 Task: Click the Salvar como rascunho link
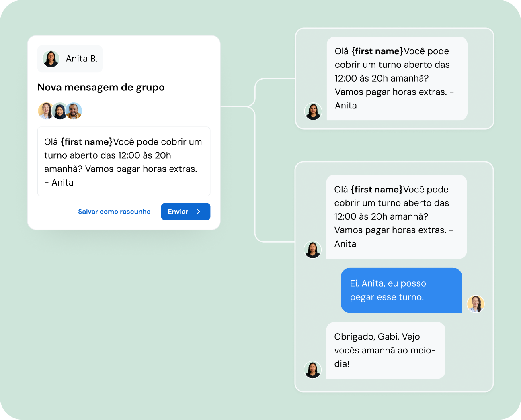point(114,212)
